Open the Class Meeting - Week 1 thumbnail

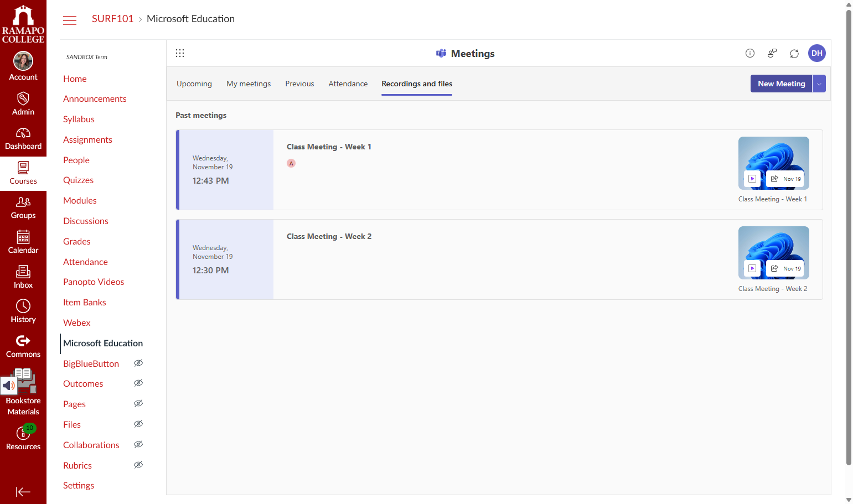pyautogui.click(x=774, y=163)
